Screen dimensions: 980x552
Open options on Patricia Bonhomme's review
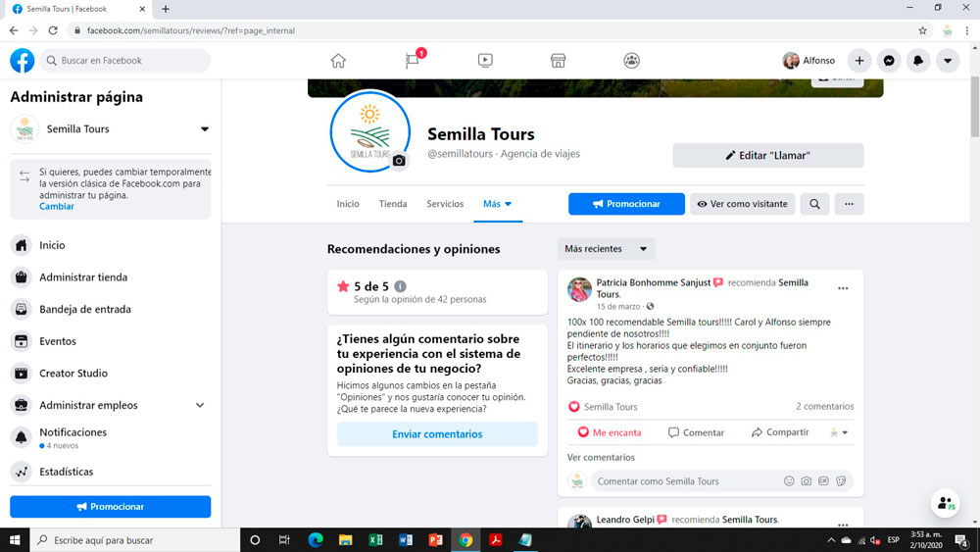843,288
